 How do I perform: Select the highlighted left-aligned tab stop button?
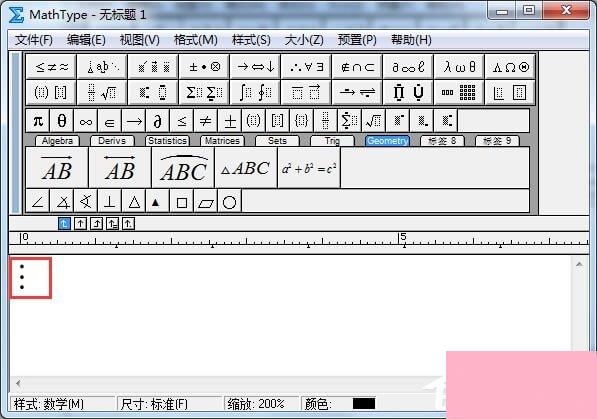64,224
